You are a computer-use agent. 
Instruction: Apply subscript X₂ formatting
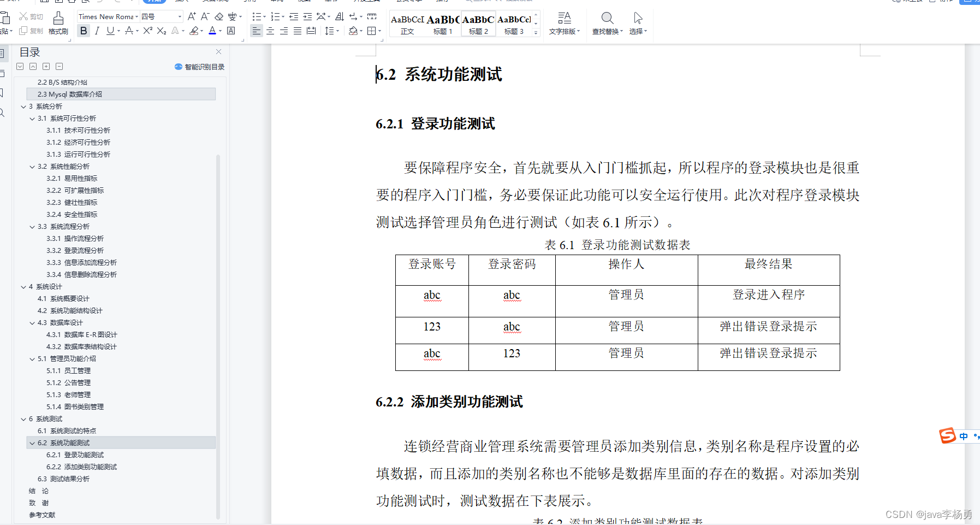(x=161, y=31)
